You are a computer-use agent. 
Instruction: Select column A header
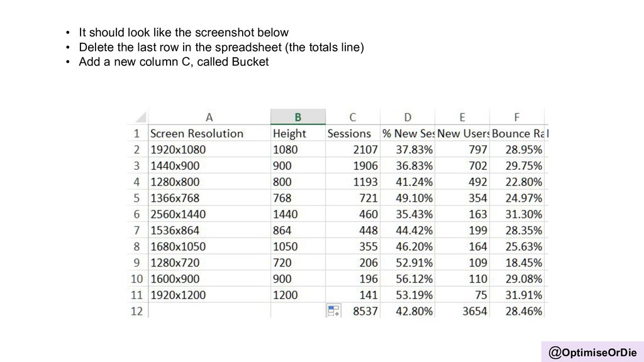(x=209, y=117)
